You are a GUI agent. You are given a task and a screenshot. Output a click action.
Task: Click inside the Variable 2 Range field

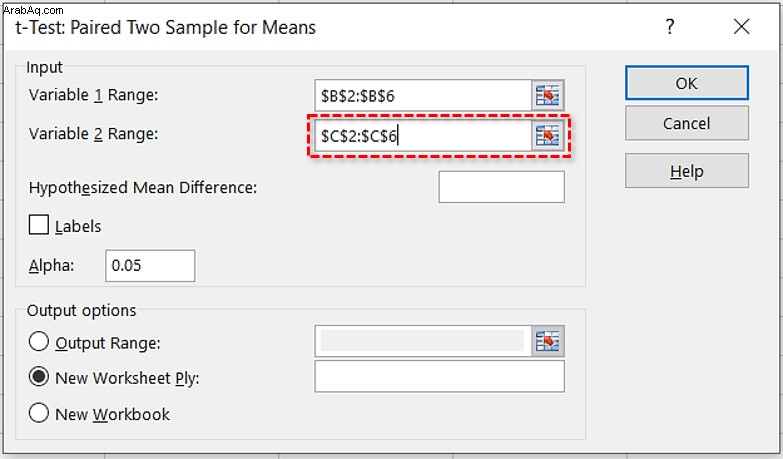point(423,135)
